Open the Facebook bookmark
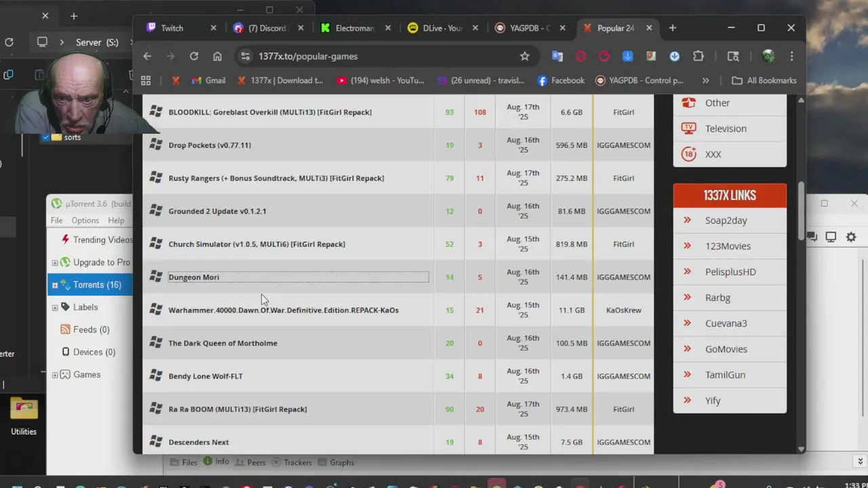 (561, 81)
